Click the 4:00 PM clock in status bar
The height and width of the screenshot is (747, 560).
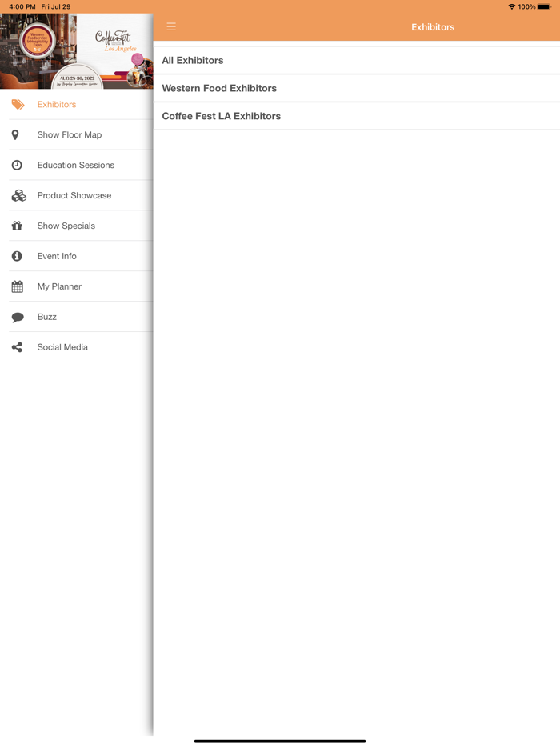click(22, 6)
